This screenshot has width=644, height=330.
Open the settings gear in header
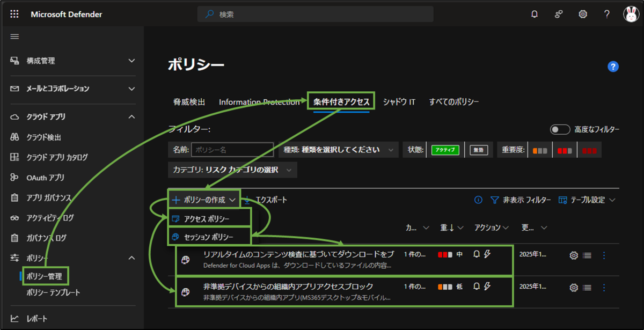point(583,14)
